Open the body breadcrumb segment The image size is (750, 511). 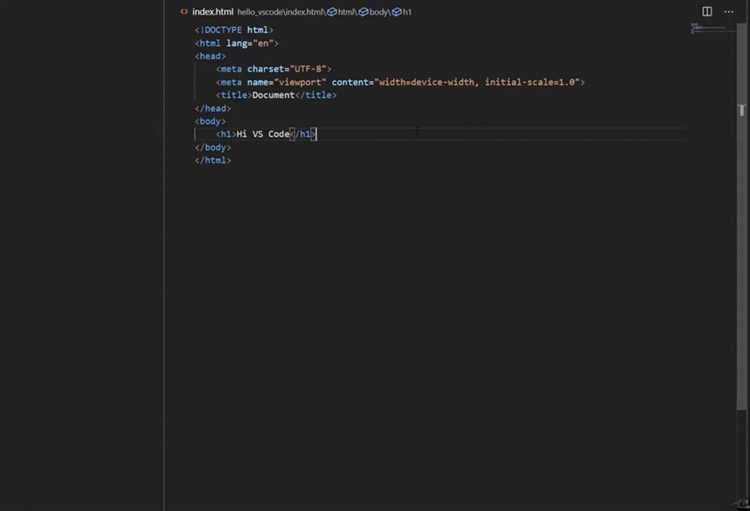pos(378,12)
